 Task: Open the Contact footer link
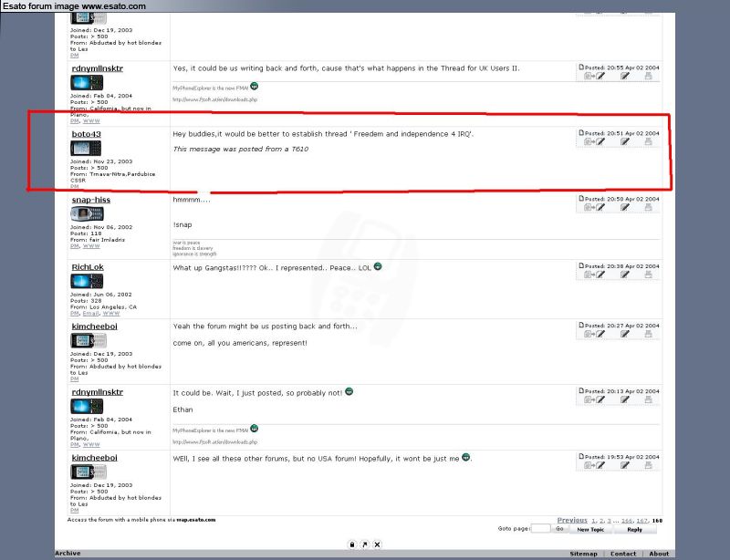point(623,554)
